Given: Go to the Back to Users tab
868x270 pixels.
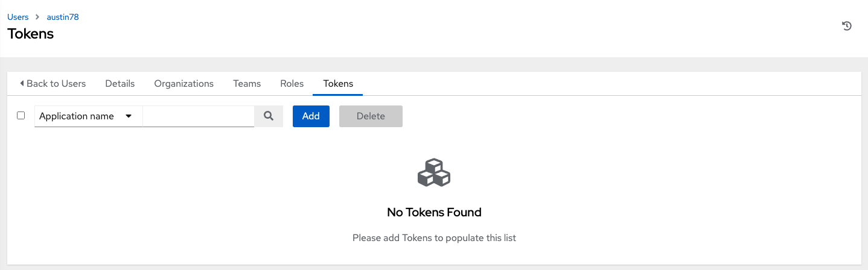Looking at the screenshot, I should [x=53, y=84].
